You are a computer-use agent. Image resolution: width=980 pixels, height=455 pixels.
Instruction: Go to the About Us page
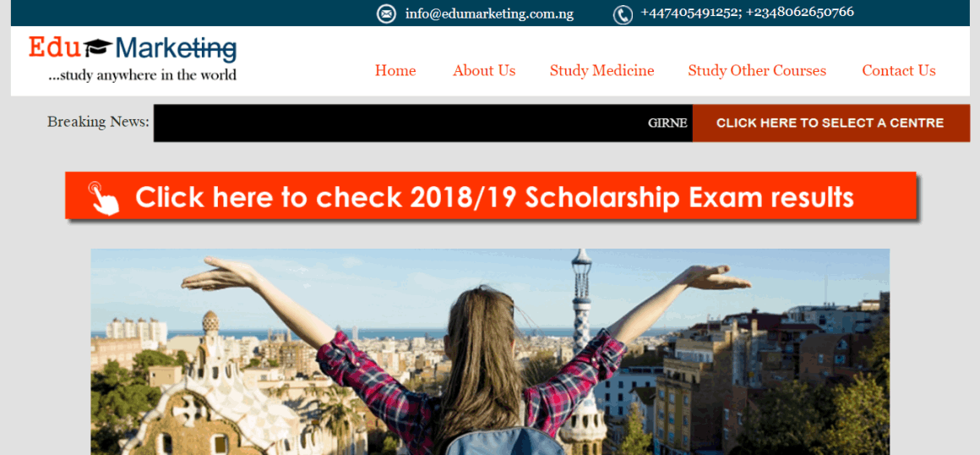pos(484,71)
